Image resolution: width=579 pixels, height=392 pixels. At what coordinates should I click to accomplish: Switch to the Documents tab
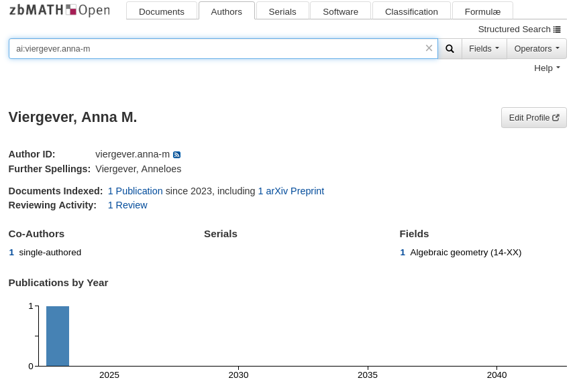tap(162, 11)
